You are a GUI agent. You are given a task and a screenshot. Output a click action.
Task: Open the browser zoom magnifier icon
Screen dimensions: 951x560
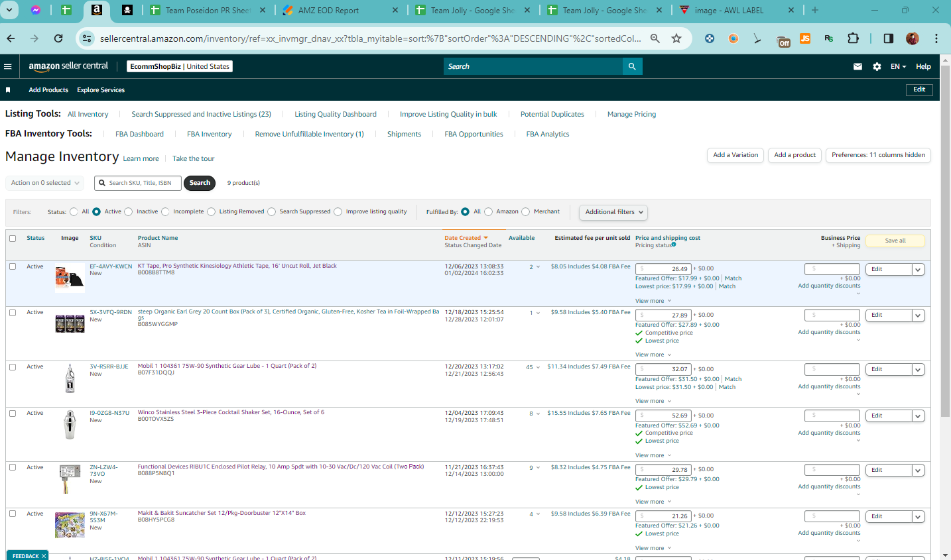pos(655,38)
